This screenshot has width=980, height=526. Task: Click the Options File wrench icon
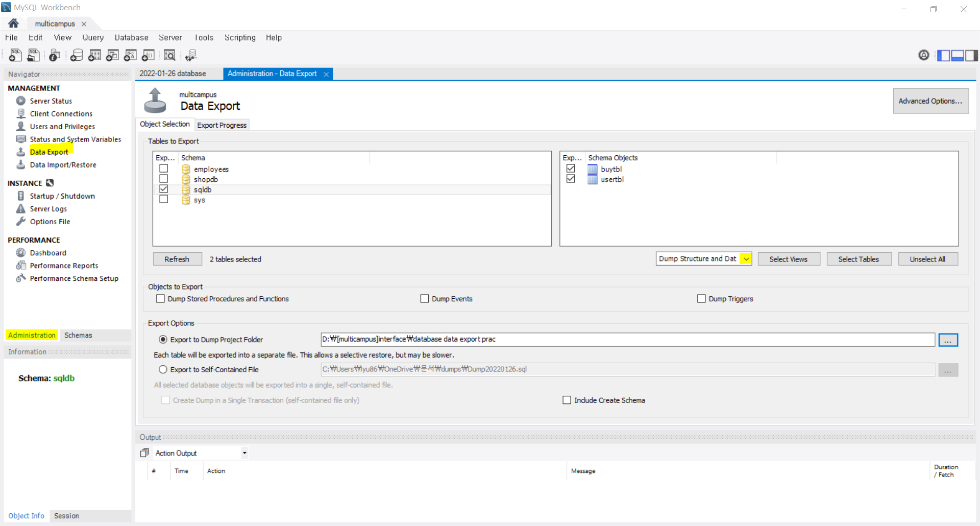21,221
